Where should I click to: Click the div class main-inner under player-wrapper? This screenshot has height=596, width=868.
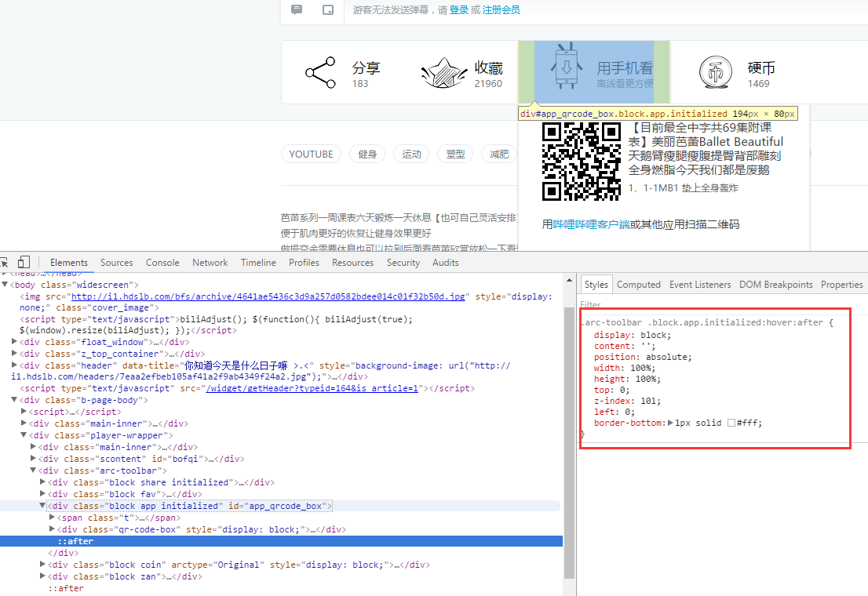coord(118,447)
